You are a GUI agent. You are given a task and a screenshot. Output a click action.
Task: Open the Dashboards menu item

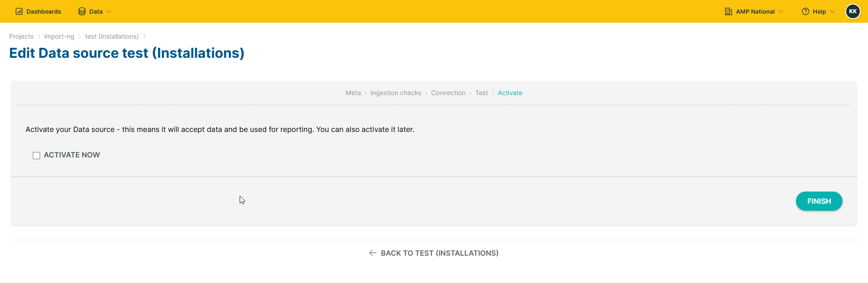pos(38,11)
